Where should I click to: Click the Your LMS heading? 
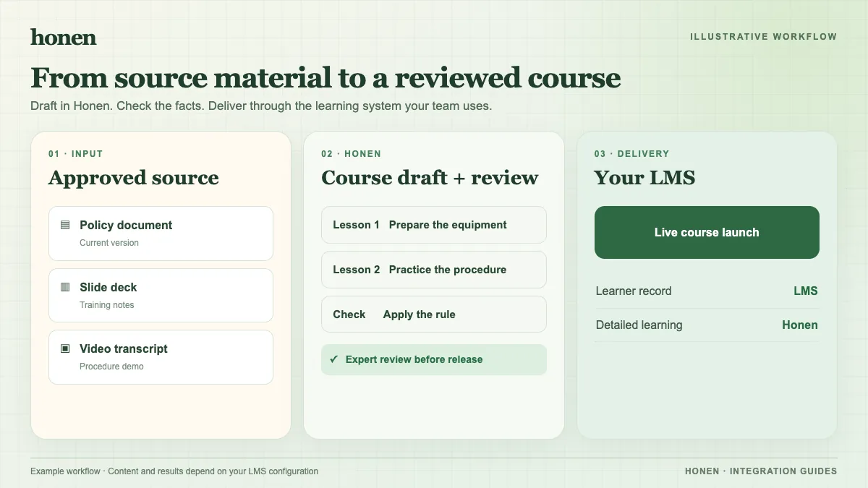pyautogui.click(x=644, y=178)
